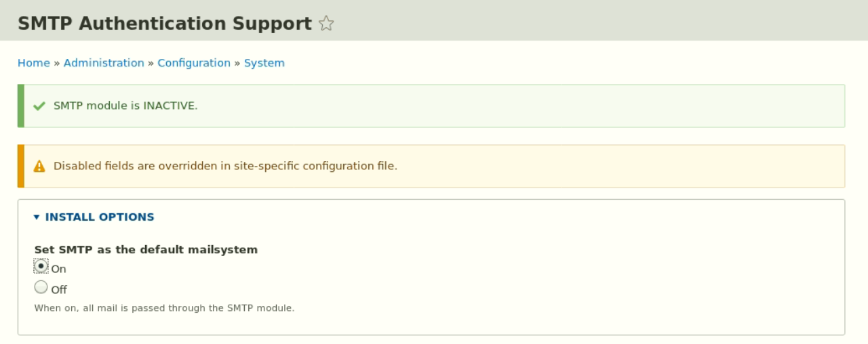
Task: Click empty space in the yellow warning box
Action: click(610, 166)
